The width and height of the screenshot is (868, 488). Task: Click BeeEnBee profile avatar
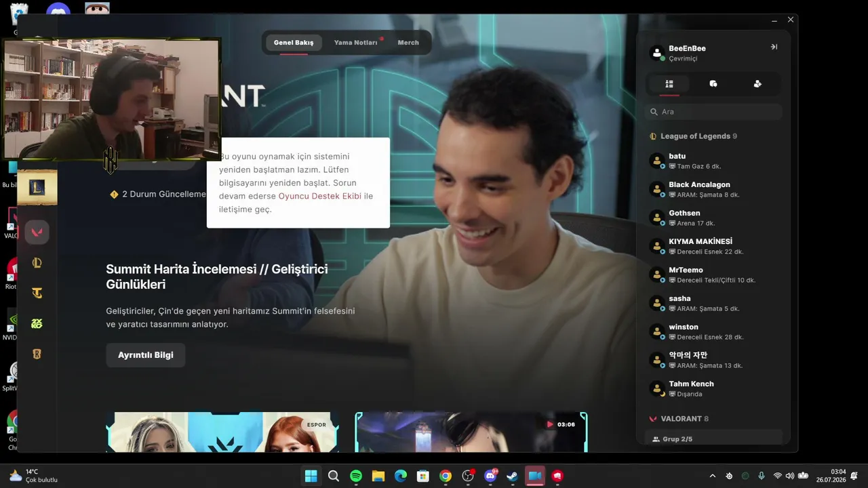point(656,53)
